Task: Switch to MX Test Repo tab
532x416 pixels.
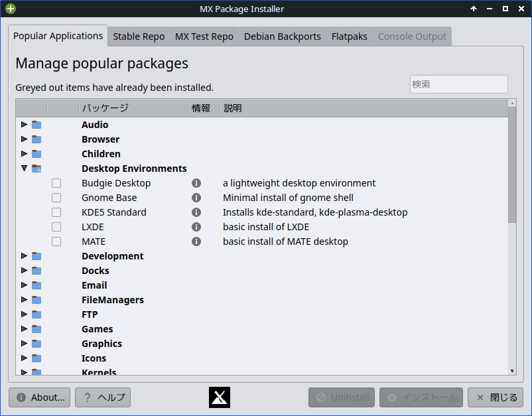Action: (204, 36)
